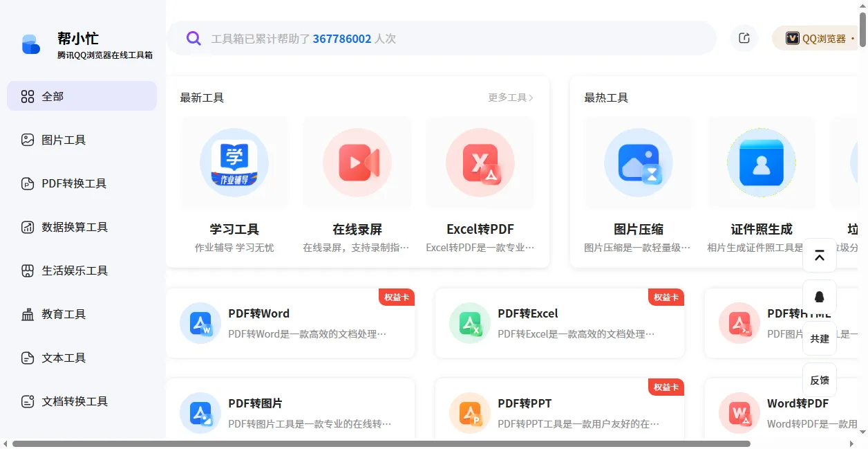Open the 在线录屏 screen recorder icon
Image resolution: width=868 pixels, height=449 pixels.
click(x=357, y=162)
